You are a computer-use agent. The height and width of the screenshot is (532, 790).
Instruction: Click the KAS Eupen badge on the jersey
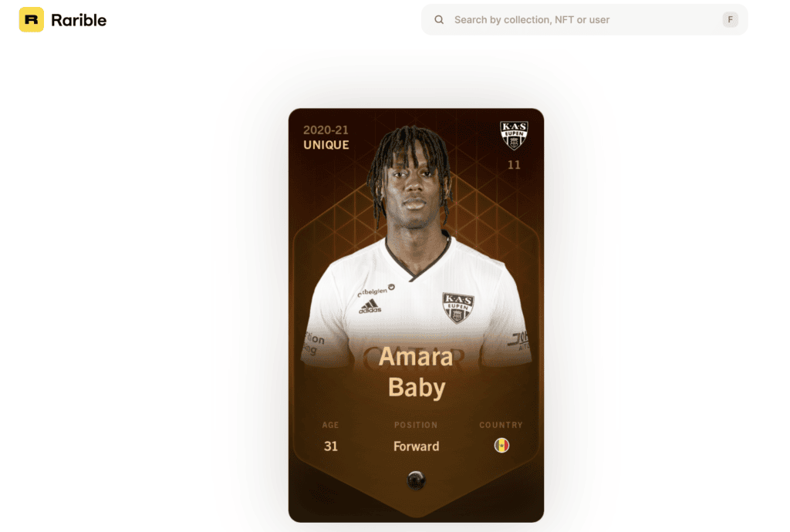pos(458,307)
